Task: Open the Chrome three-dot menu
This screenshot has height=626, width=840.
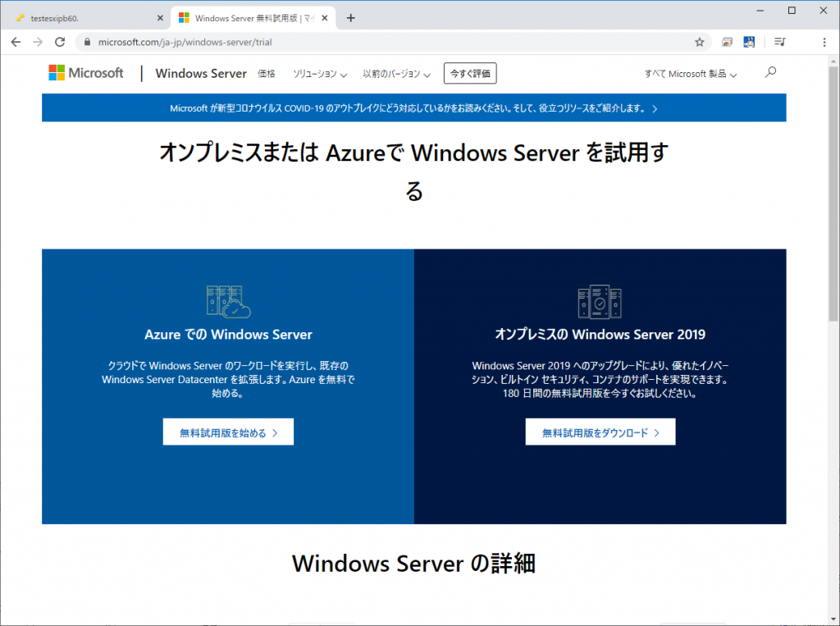Action: pos(824,42)
